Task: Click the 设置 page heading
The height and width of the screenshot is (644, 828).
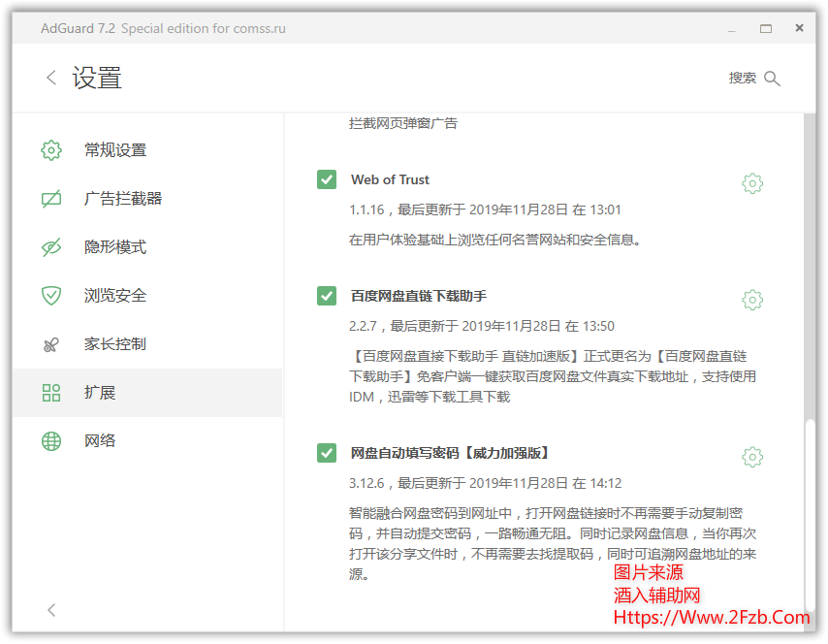Action: [x=97, y=78]
